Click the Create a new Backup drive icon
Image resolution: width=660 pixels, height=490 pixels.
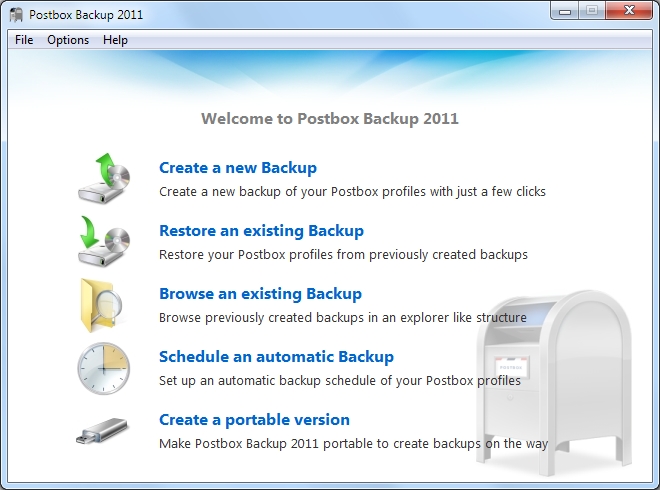[x=104, y=178]
